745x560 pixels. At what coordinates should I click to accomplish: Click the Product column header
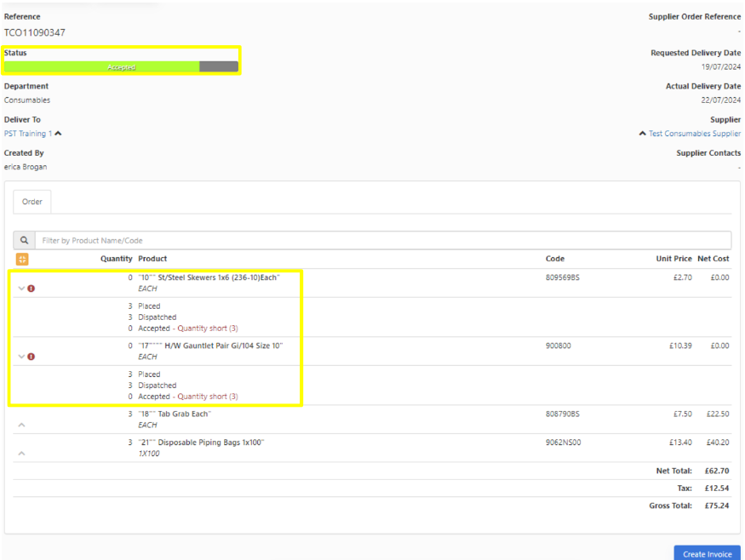click(152, 259)
